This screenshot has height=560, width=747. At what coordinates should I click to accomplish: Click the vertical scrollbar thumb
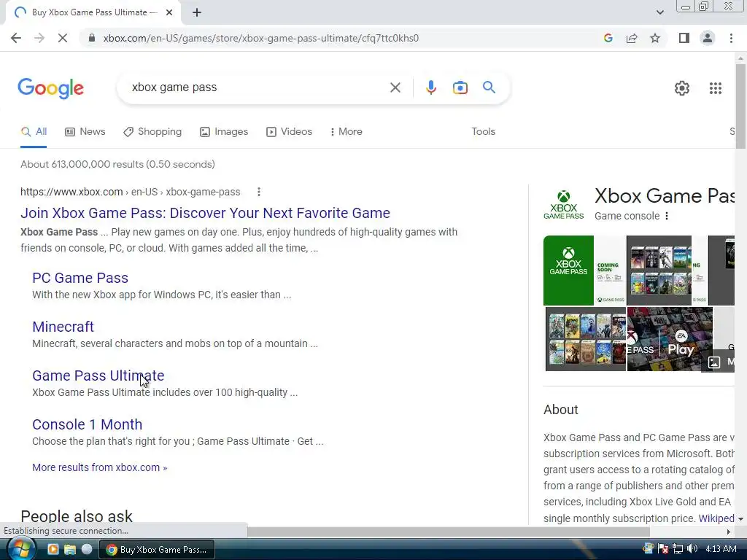coord(740,106)
